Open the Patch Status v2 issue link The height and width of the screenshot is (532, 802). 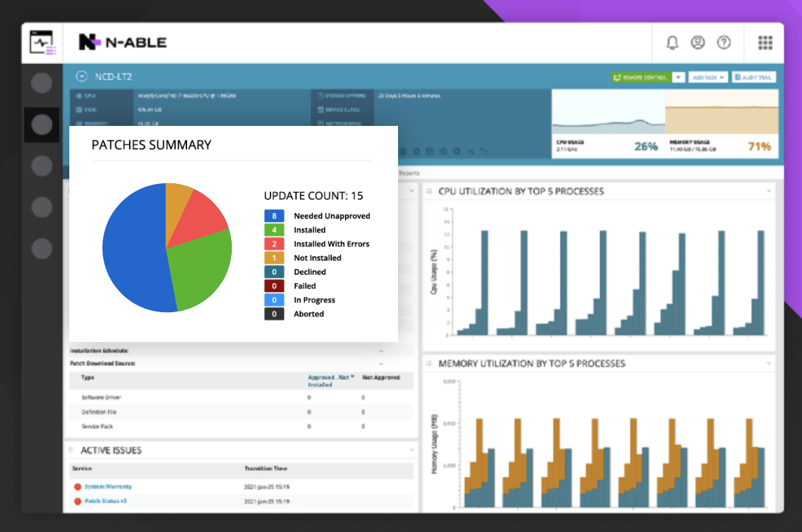coord(106,501)
